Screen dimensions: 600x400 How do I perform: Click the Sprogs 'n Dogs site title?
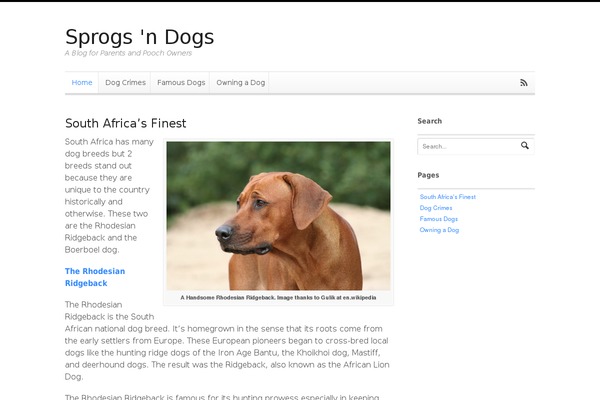point(140,37)
